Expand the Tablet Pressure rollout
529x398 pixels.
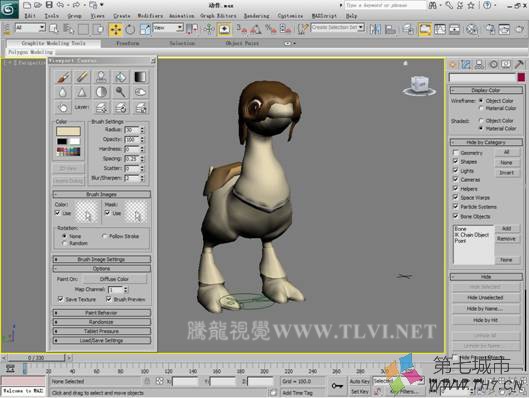coord(101,331)
